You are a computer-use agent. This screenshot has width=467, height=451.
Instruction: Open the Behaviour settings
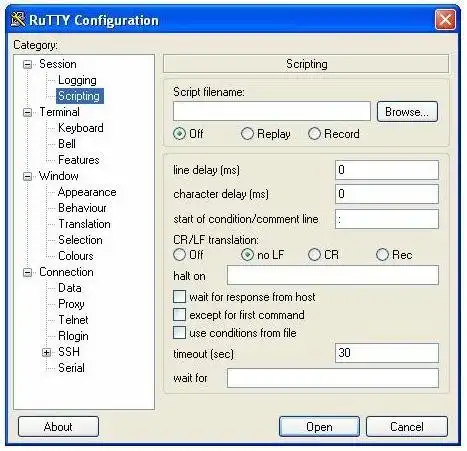[82, 208]
